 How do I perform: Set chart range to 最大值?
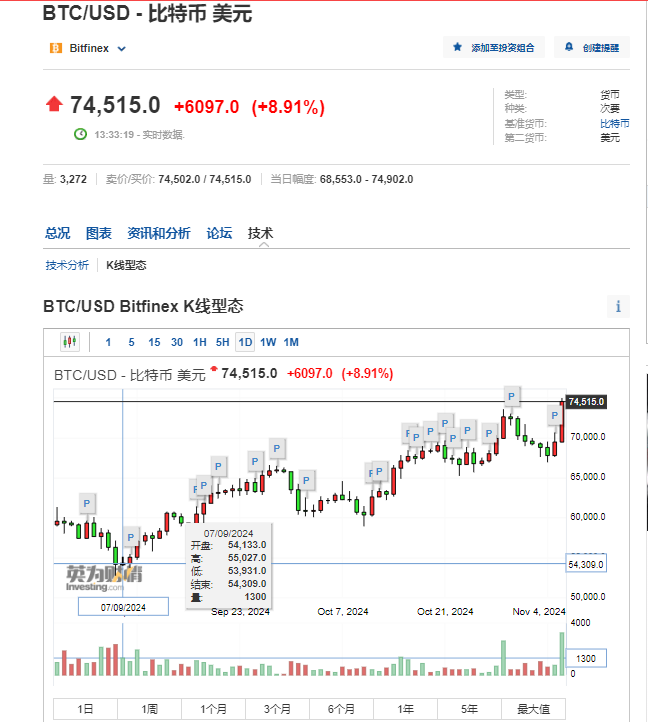click(x=533, y=709)
